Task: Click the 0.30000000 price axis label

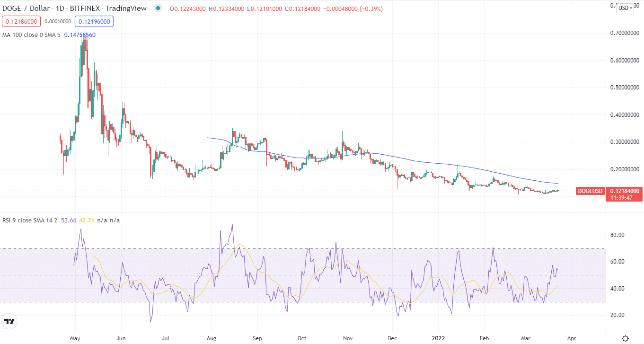Action: (x=625, y=142)
